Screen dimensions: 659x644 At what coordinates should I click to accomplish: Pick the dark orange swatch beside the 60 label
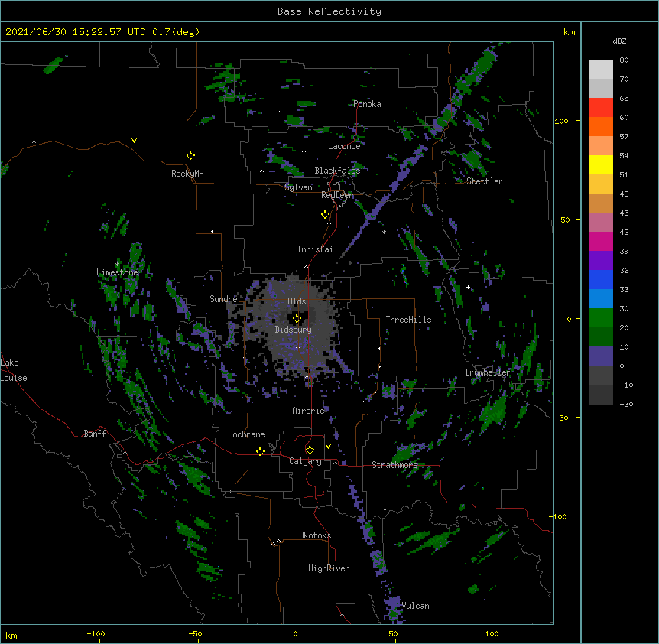601,126
